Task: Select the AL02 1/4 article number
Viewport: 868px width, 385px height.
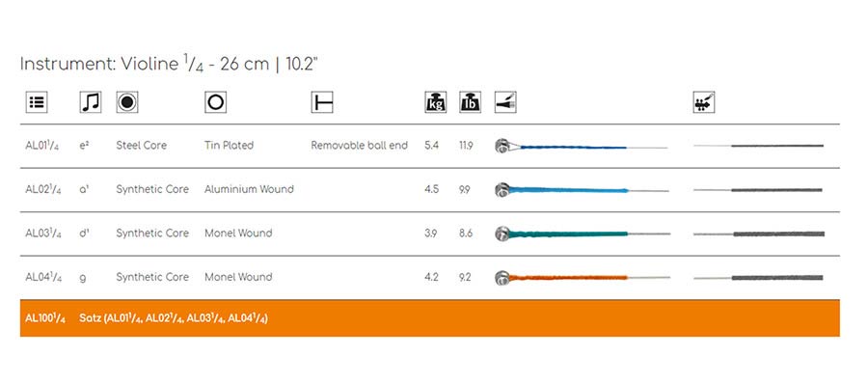Action: click(x=43, y=189)
